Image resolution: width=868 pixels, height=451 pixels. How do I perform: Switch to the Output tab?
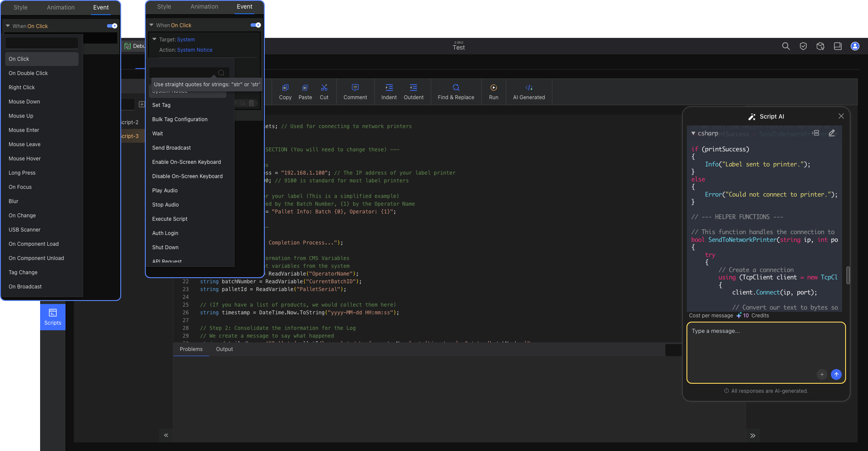click(224, 349)
